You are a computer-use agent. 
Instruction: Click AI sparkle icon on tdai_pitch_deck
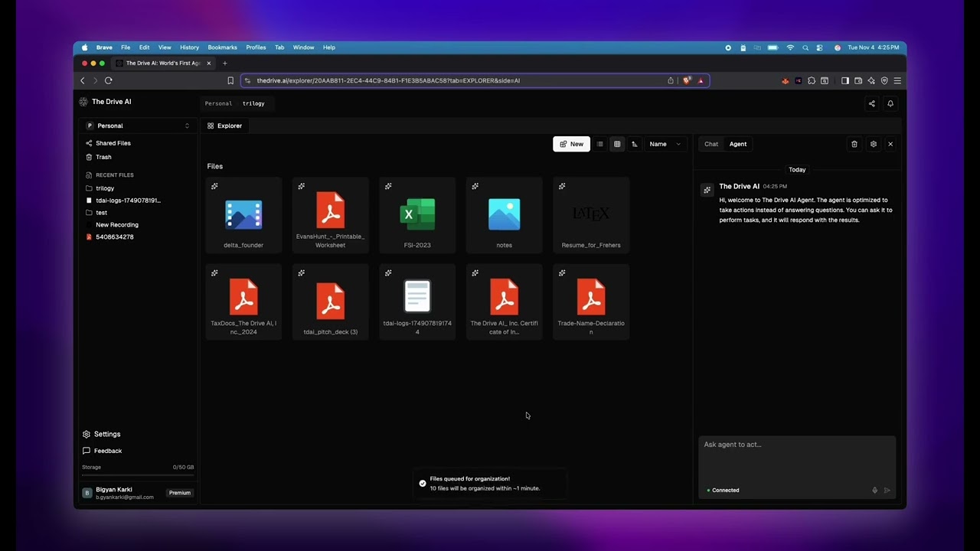302,272
